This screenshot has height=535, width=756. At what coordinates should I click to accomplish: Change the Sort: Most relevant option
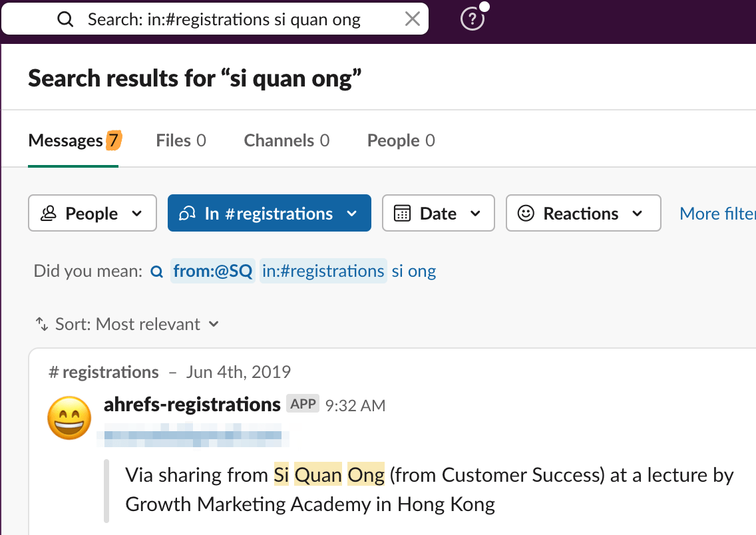[x=127, y=325]
